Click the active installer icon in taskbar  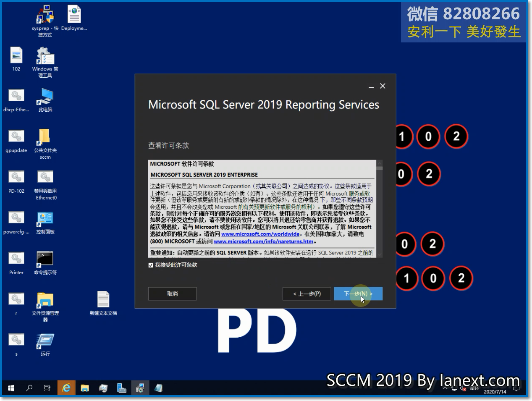click(x=140, y=388)
